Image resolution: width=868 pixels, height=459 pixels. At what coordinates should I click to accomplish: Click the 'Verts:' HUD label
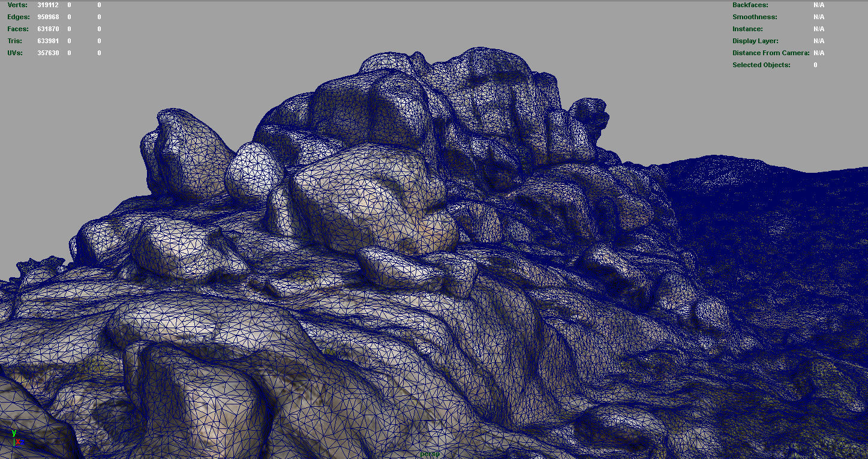tap(17, 5)
